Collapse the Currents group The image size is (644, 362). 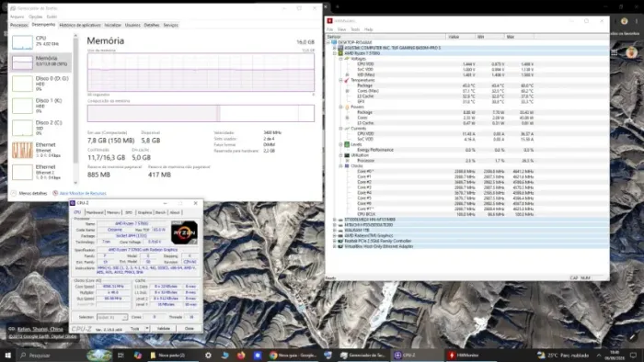click(341, 129)
